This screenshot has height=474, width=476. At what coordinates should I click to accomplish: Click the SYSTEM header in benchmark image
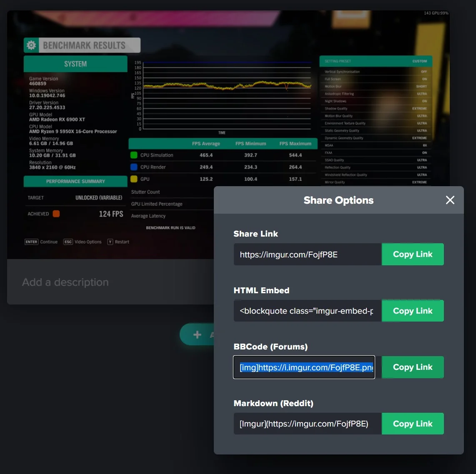point(75,64)
